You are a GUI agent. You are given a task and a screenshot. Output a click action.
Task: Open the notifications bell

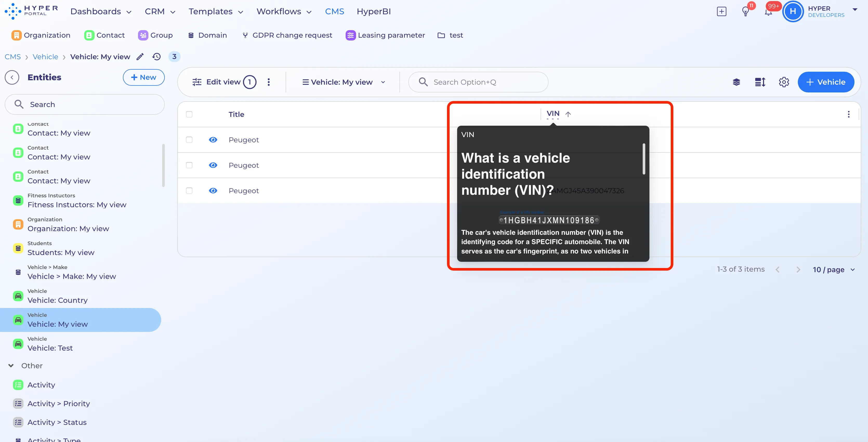pyautogui.click(x=768, y=12)
